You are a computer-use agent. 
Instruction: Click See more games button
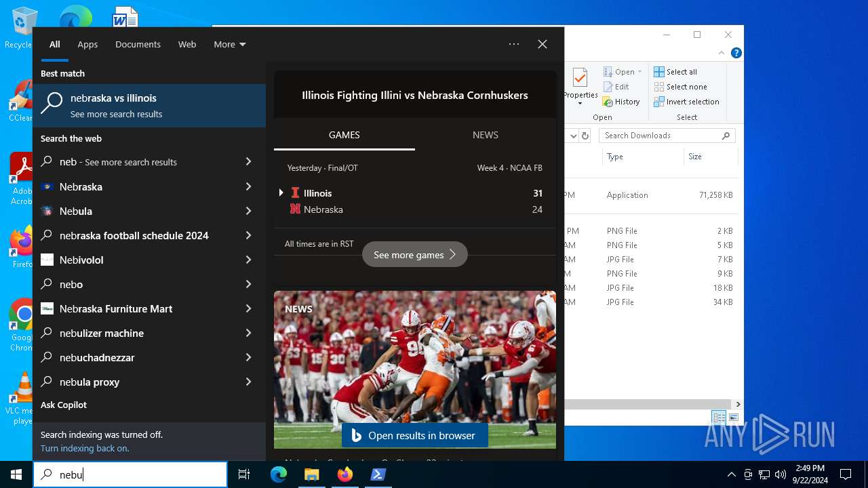[415, 255]
